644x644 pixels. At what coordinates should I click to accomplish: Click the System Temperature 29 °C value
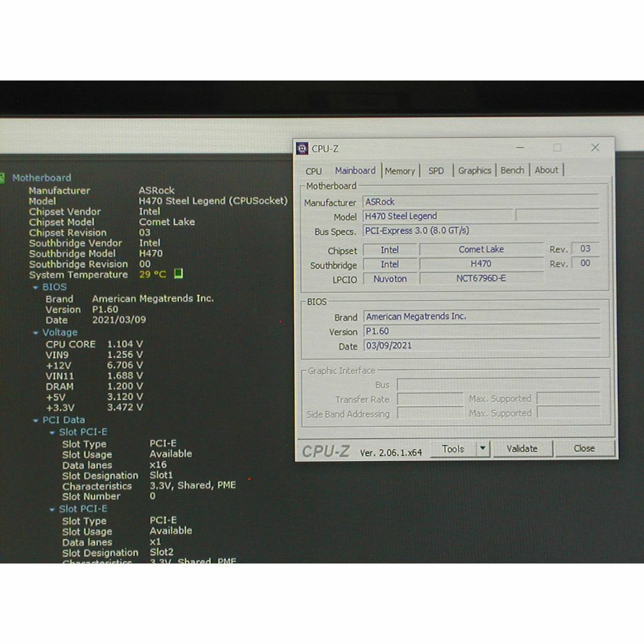pyautogui.click(x=153, y=274)
